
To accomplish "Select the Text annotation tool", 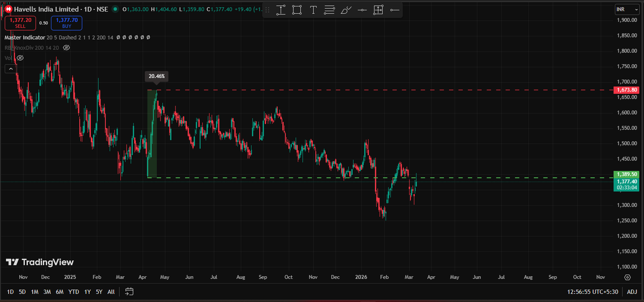I will pyautogui.click(x=313, y=10).
